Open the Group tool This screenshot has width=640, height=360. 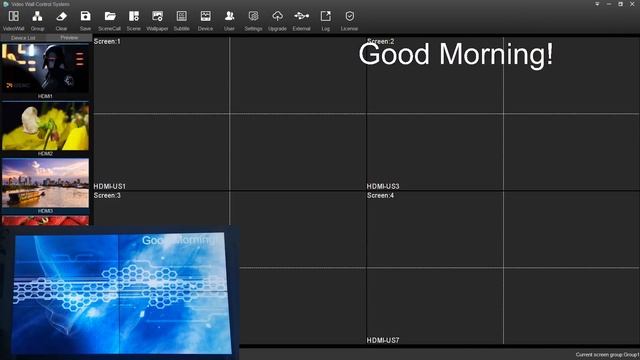(x=37, y=20)
